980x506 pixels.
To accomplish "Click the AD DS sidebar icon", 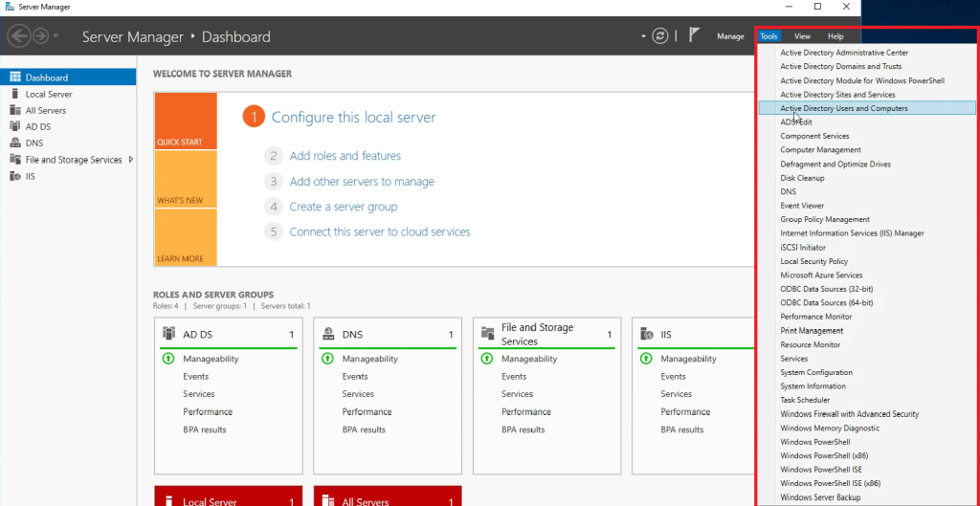I will [x=15, y=126].
